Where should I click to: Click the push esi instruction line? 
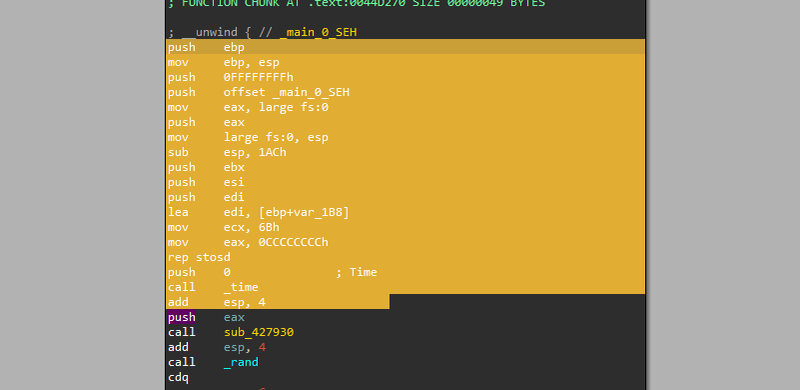406,182
